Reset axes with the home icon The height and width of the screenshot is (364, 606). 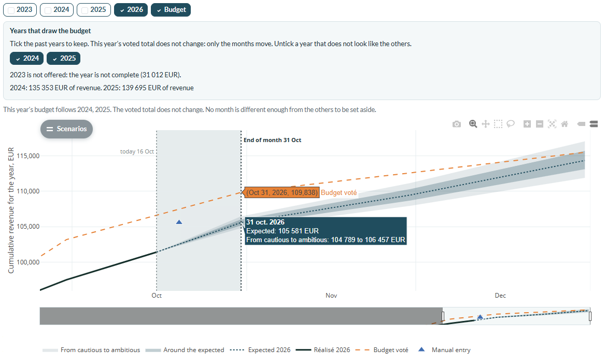[565, 124]
